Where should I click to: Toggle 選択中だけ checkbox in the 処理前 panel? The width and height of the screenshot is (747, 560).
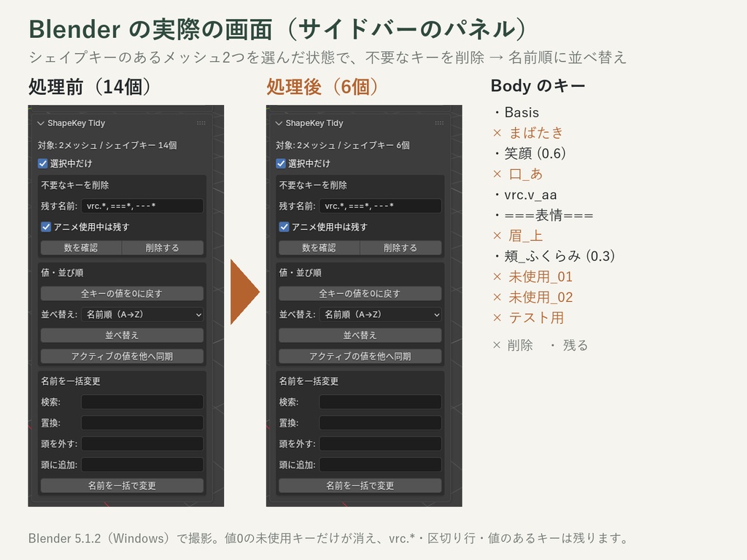[43, 164]
